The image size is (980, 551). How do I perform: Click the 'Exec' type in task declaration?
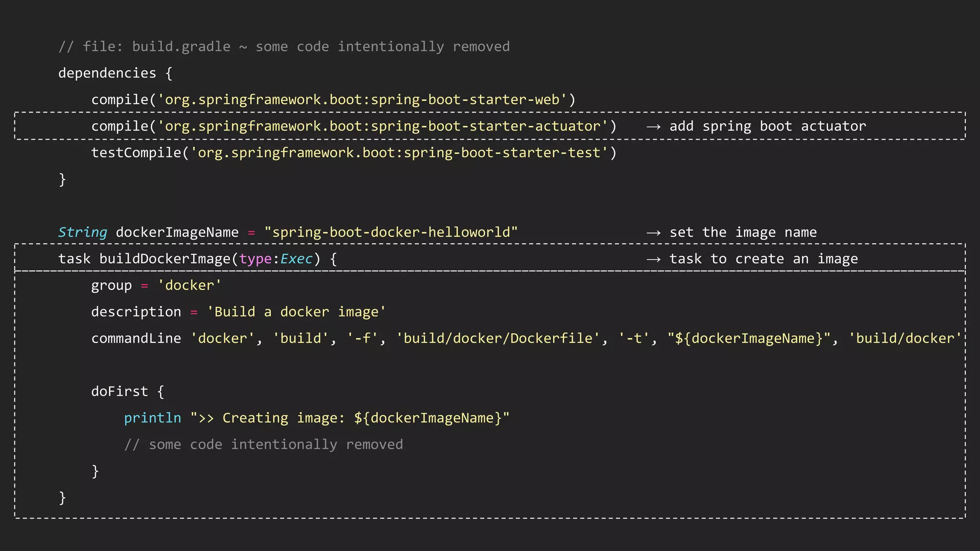[x=297, y=259]
